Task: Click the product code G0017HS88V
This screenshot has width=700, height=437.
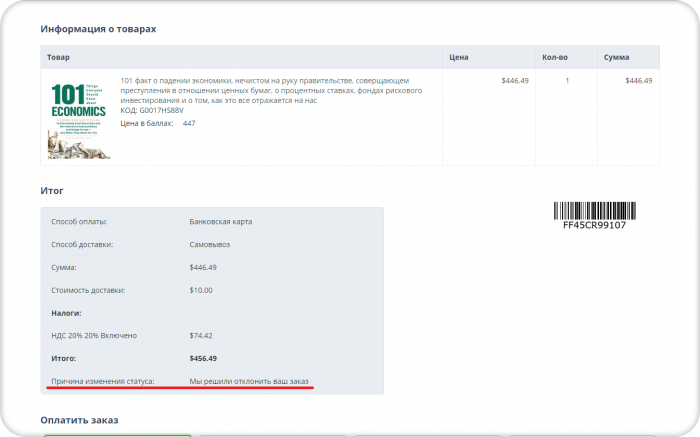Action: pyautogui.click(x=162, y=110)
